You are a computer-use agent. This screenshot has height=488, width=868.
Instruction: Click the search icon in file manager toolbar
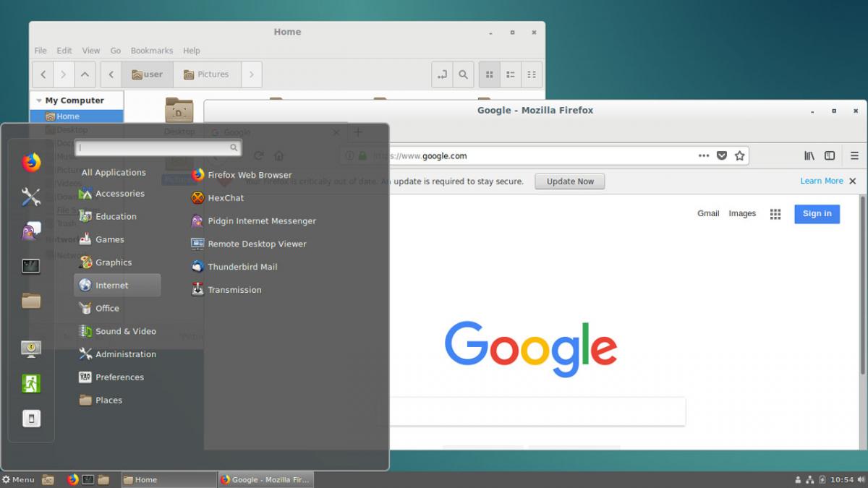(464, 74)
